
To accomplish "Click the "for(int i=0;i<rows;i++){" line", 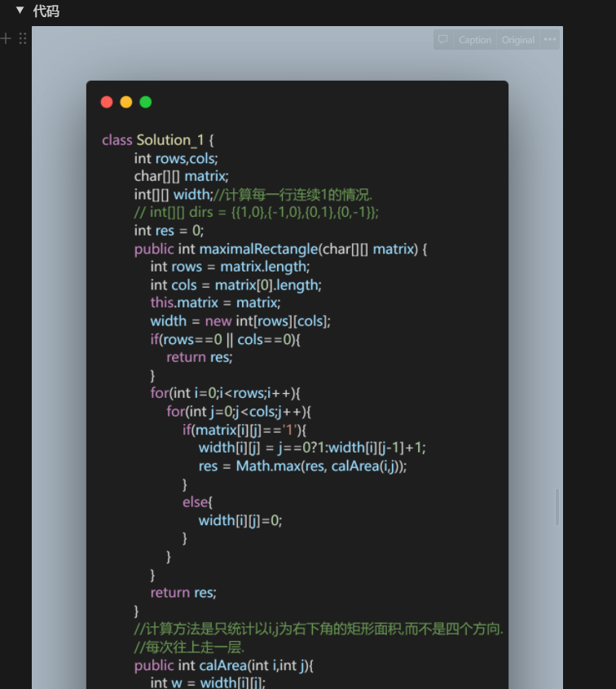I will point(225,393).
